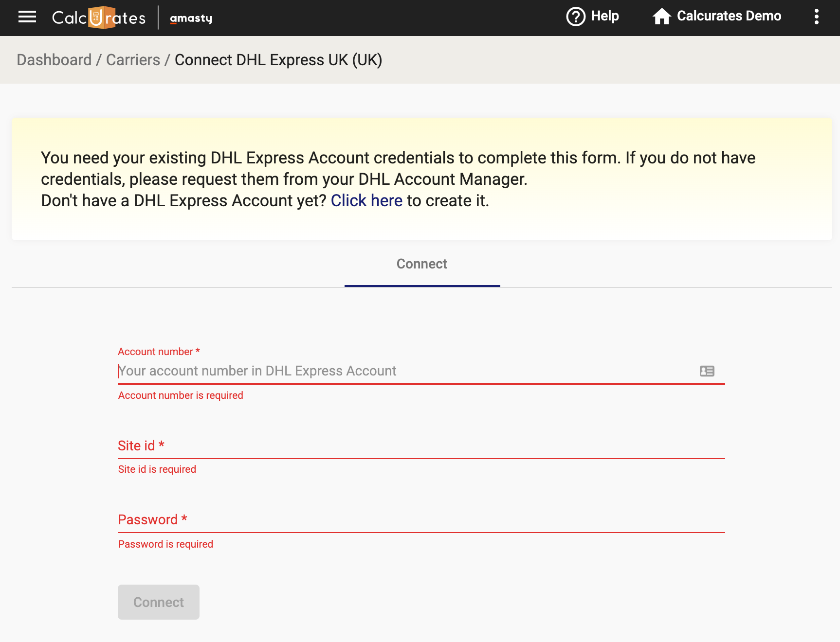Click the home icon beside Calcurates Demo
The image size is (840, 642).
pyautogui.click(x=662, y=16)
